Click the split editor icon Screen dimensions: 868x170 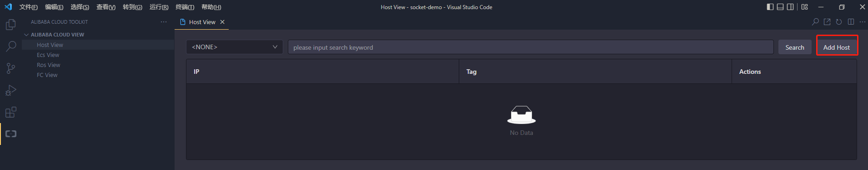(851, 22)
